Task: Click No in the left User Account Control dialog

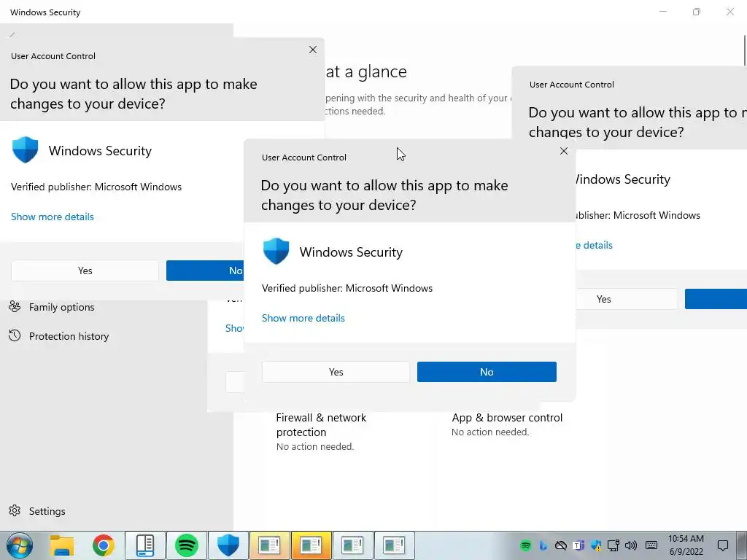Action: (205, 271)
